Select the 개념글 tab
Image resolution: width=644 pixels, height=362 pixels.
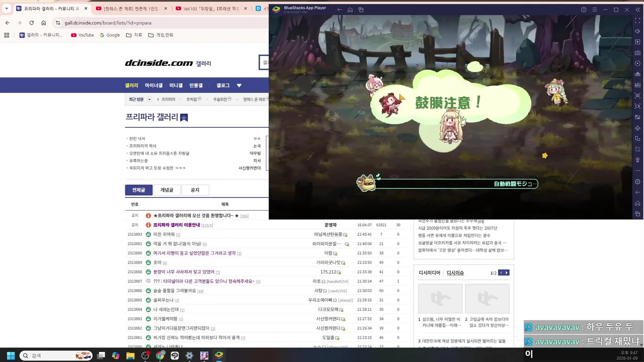[167, 190]
